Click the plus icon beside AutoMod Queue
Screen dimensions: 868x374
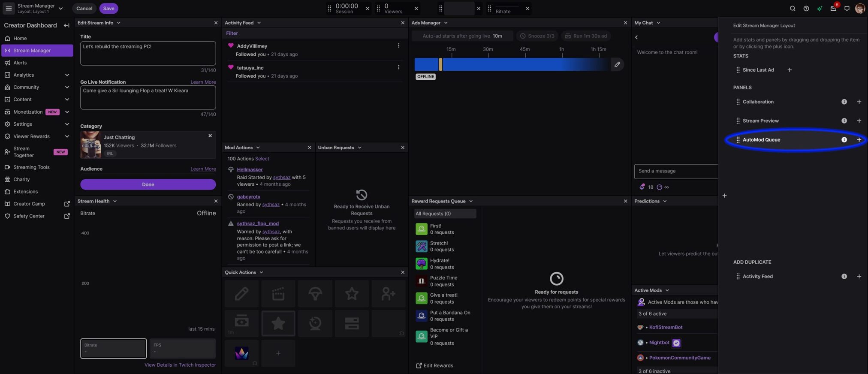(859, 140)
